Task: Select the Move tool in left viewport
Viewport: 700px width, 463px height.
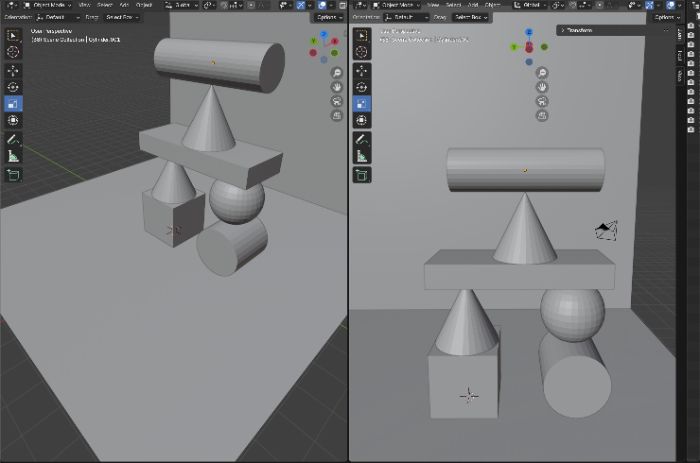Action: tap(13, 71)
